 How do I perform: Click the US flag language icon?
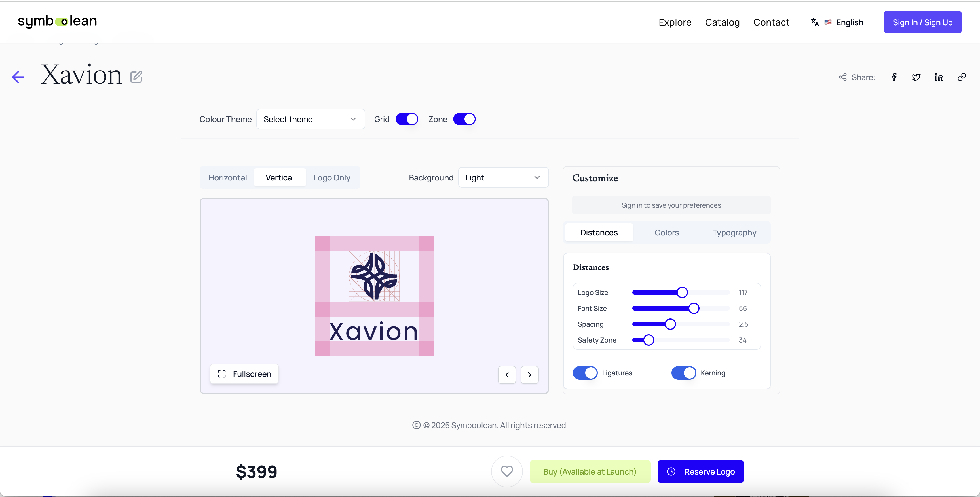click(828, 22)
